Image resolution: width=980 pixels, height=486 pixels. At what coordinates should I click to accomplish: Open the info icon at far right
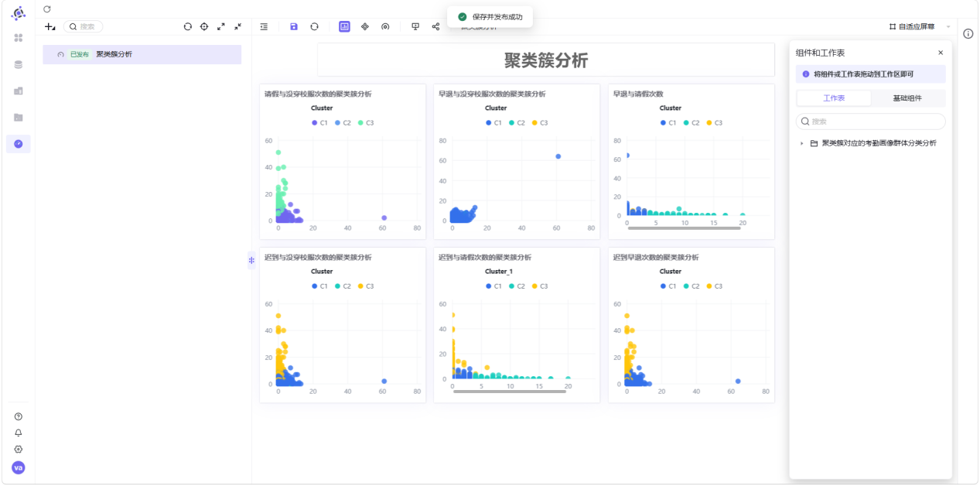coord(968,33)
